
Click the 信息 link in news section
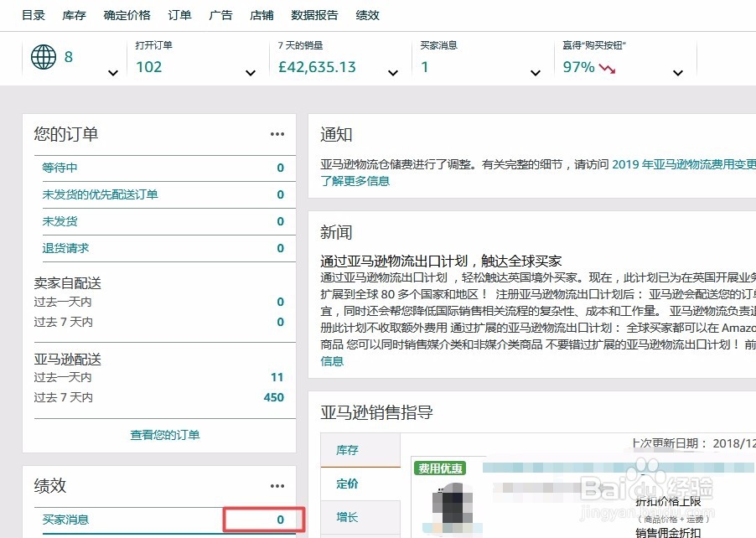point(330,361)
